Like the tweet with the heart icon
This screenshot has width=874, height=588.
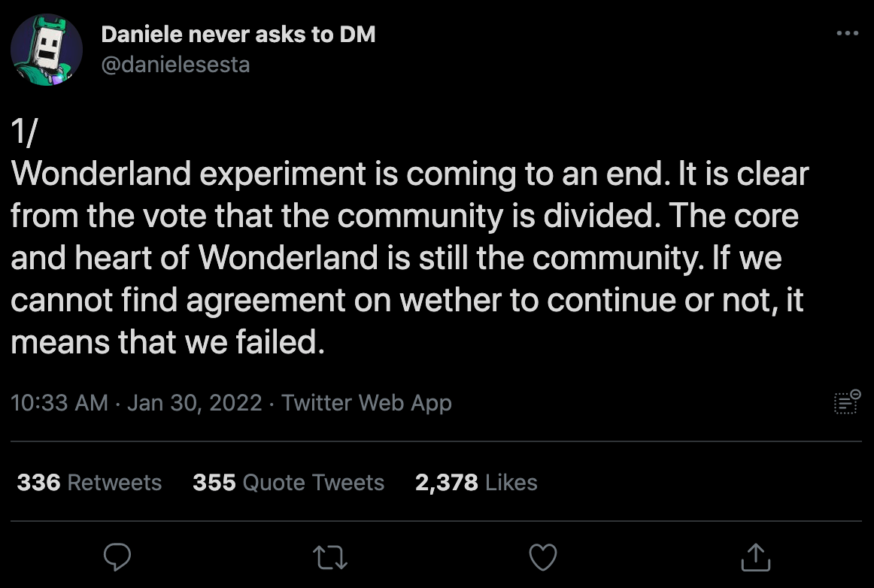(543, 556)
